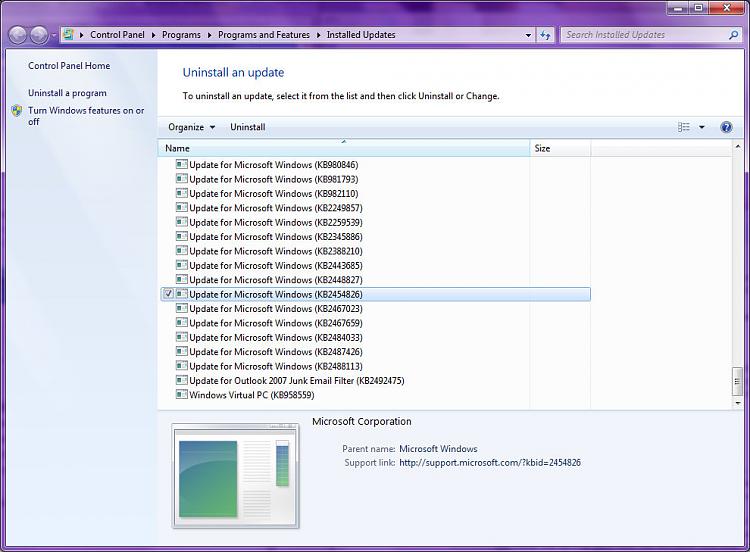Select the Update for Microsoft Windows (KB980846) row

375,165
